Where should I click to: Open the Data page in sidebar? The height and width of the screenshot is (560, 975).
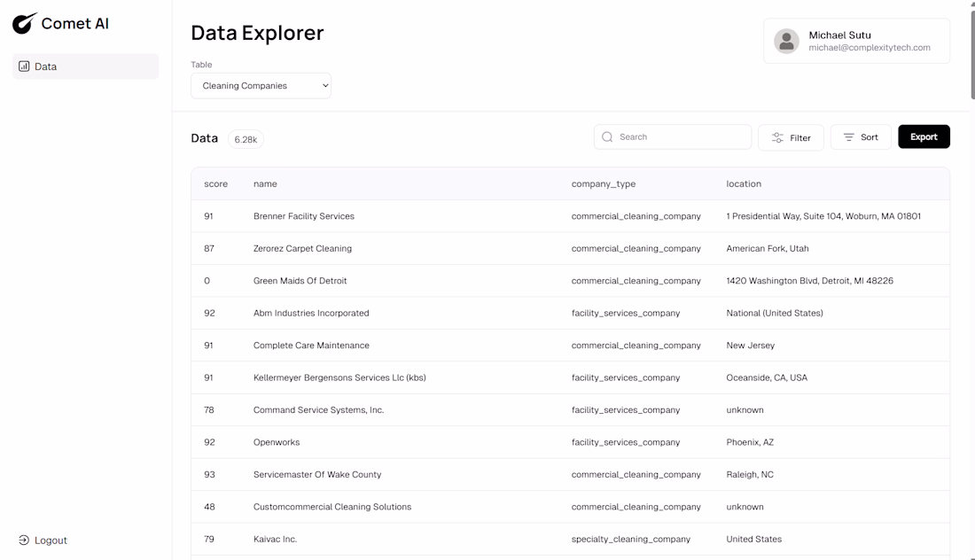85,66
